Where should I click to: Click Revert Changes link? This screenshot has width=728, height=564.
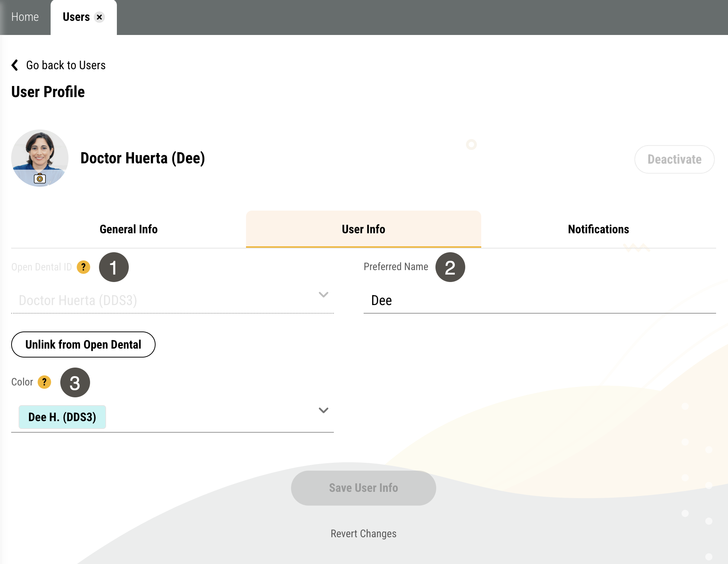(x=363, y=533)
